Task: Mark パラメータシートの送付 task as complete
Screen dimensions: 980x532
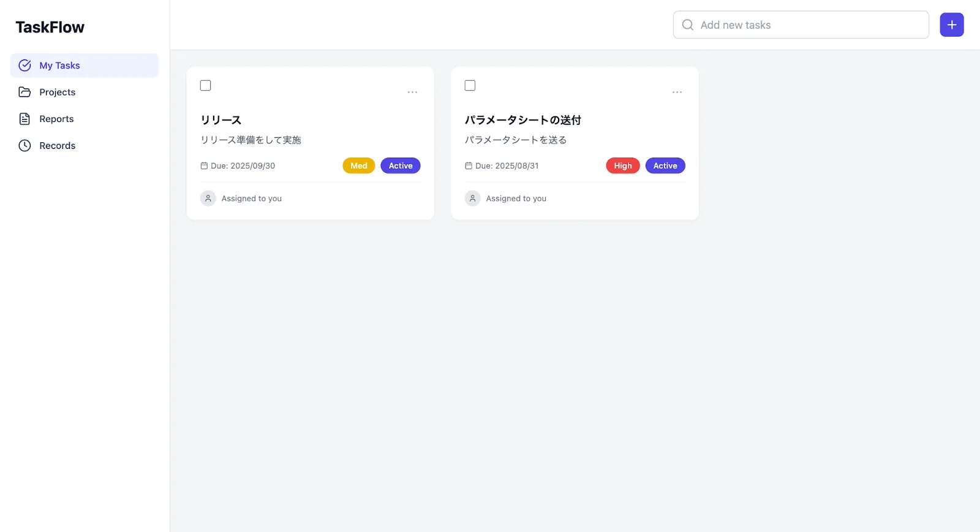Action: coord(470,86)
